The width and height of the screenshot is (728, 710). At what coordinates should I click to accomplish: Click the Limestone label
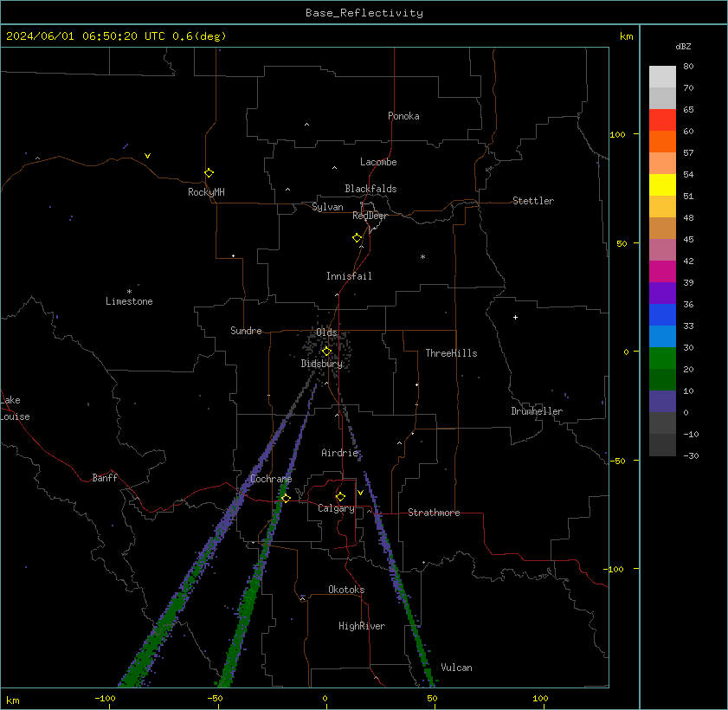(129, 301)
